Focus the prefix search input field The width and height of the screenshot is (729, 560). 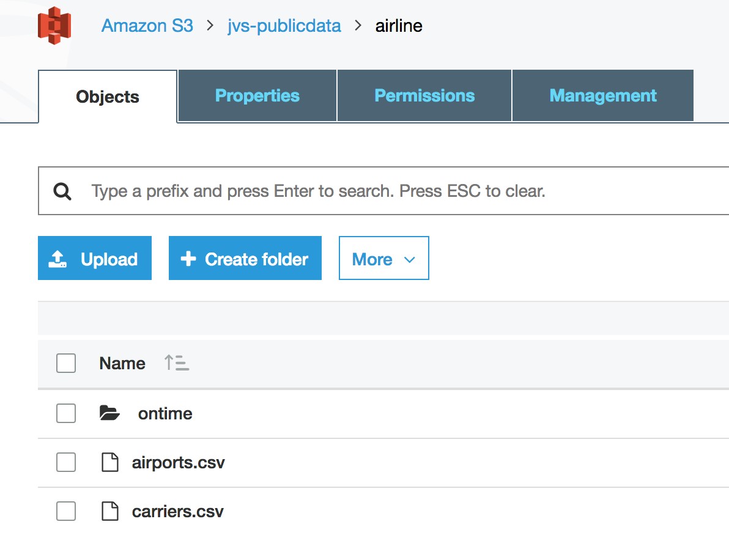pyautogui.click(x=383, y=191)
